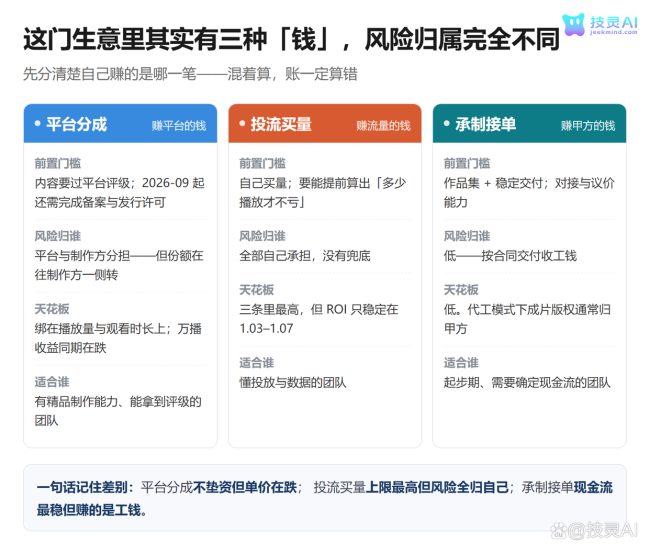Select text 平台与制作方分担——但份额在往制作方一侧转

tap(119, 265)
